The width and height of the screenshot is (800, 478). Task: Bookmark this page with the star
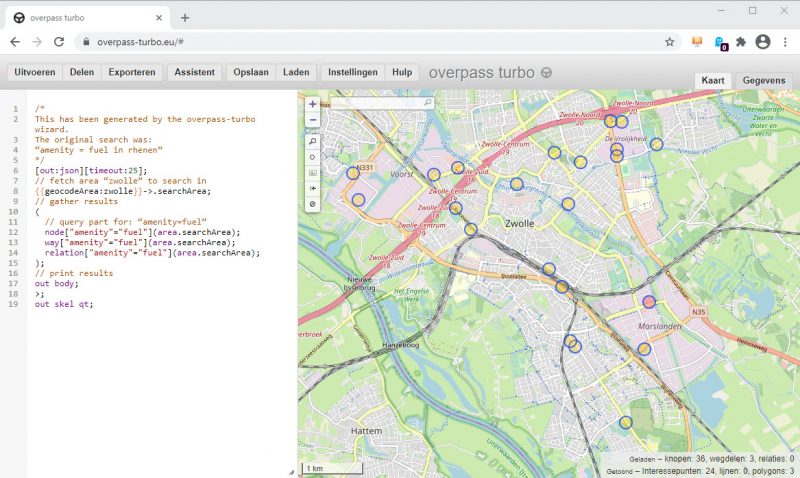(669, 42)
